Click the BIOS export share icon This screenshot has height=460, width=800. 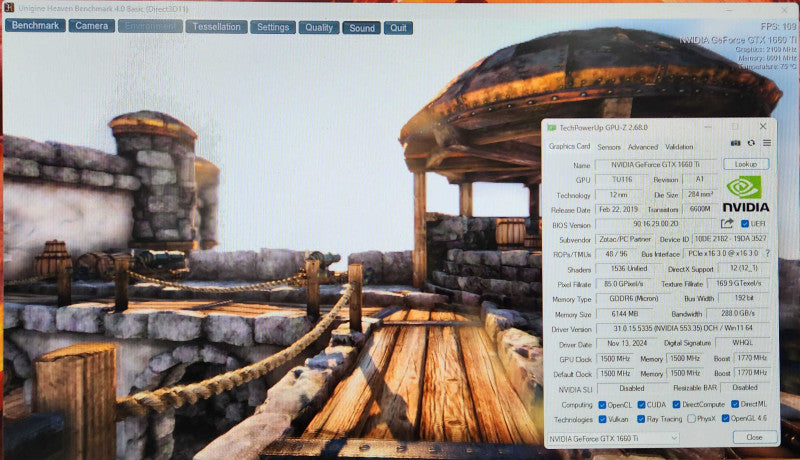[727, 223]
